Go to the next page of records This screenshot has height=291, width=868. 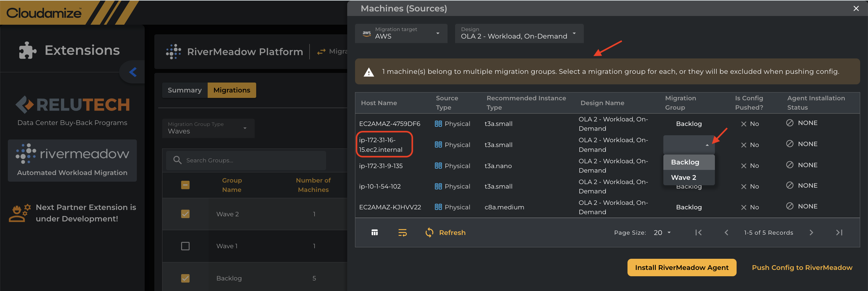tap(811, 232)
